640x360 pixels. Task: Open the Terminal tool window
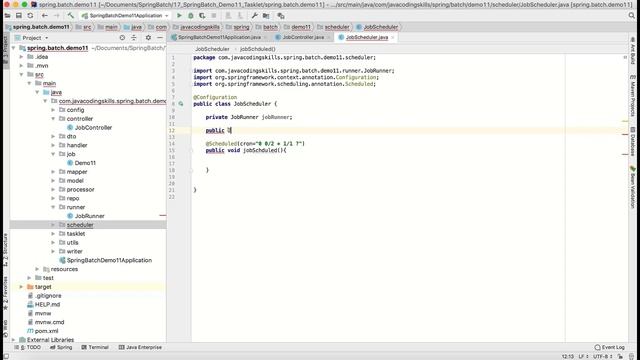[x=95, y=347]
